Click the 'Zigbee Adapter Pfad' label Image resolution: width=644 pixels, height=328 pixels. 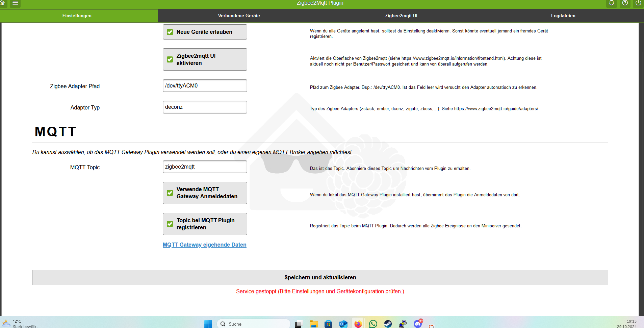point(75,86)
